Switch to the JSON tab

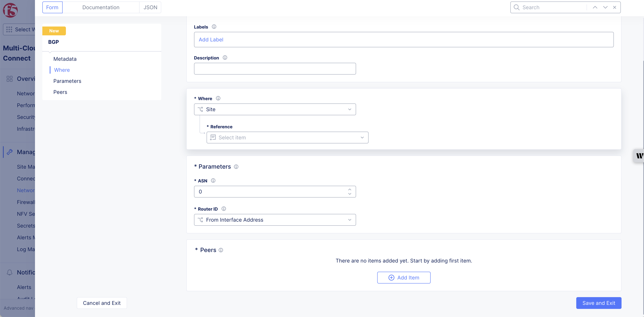[150, 7]
